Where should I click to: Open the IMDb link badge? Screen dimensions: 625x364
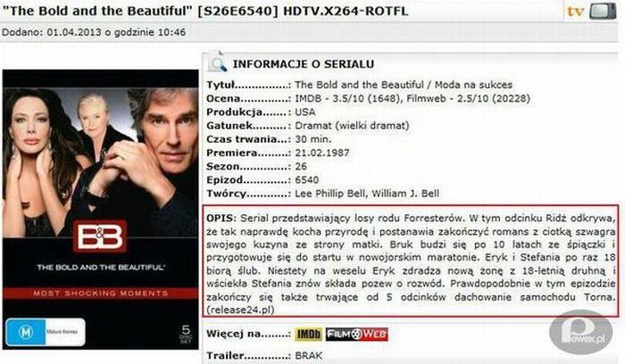(x=309, y=335)
